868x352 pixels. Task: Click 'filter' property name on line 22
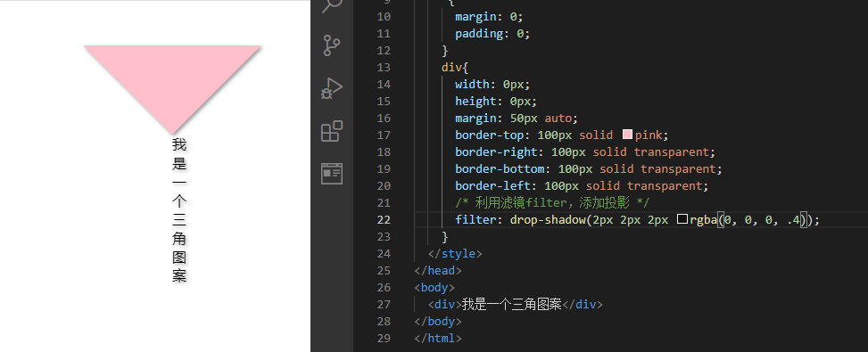point(475,220)
